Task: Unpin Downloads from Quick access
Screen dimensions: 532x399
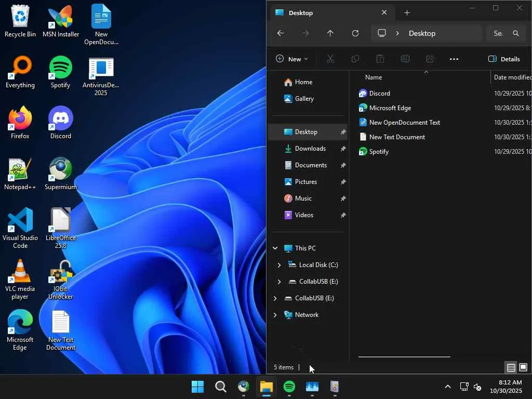Action: click(343, 149)
